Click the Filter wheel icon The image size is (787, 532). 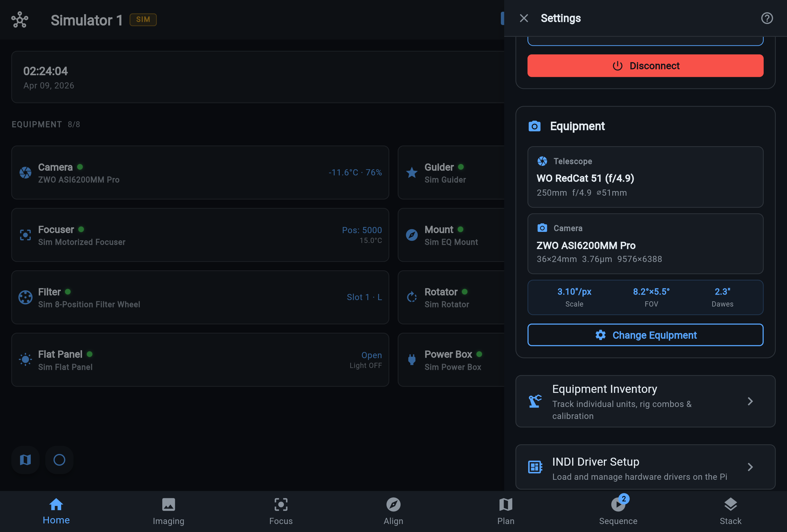(26, 297)
